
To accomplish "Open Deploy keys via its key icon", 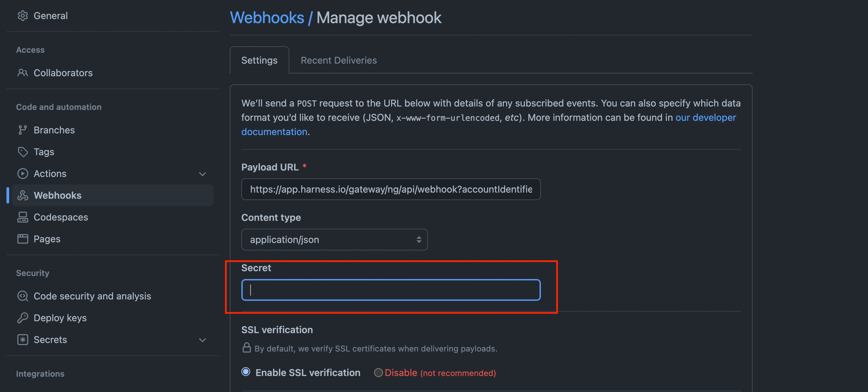I will click(x=22, y=317).
